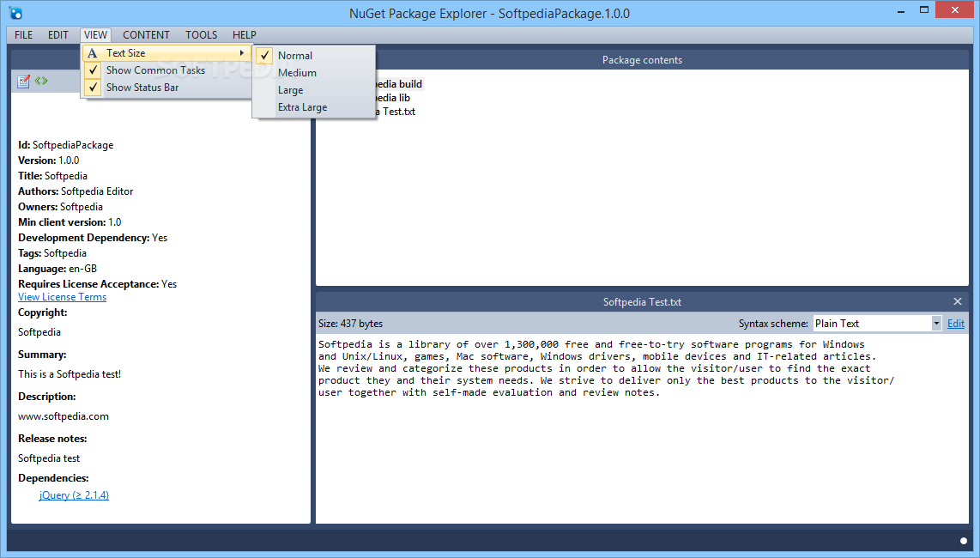
Task: Open the EDIT menu
Action: pos(58,35)
